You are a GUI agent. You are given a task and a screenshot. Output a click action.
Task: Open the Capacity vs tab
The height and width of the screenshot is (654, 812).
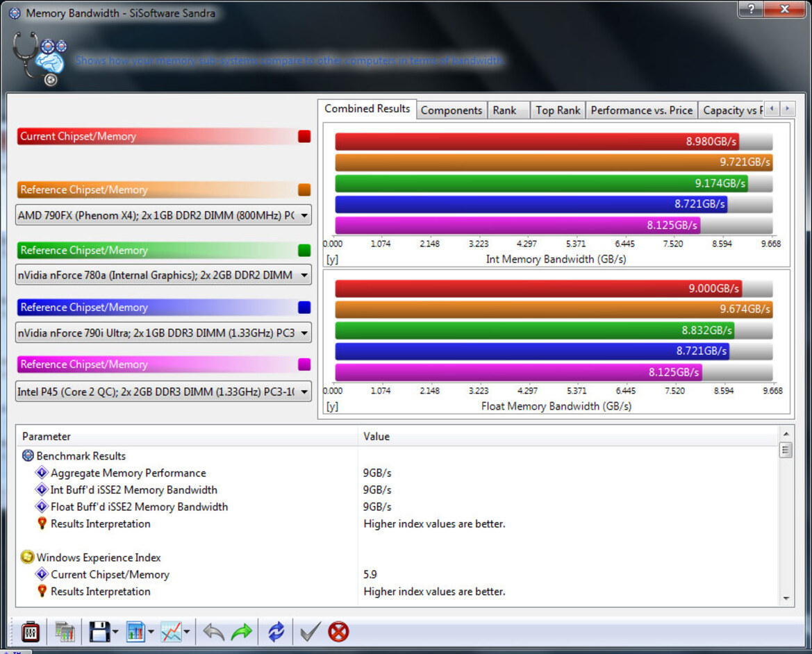731,110
